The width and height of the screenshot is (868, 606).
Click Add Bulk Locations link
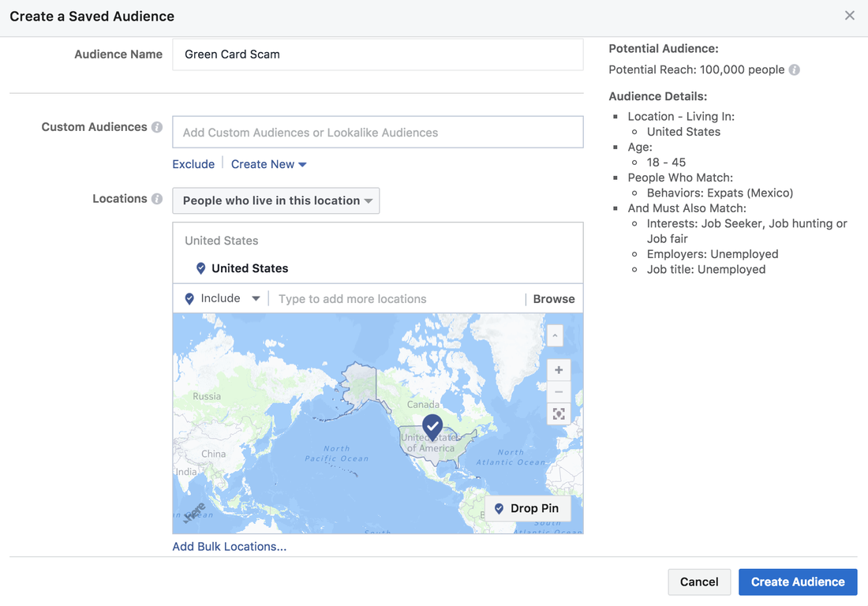pyautogui.click(x=229, y=547)
